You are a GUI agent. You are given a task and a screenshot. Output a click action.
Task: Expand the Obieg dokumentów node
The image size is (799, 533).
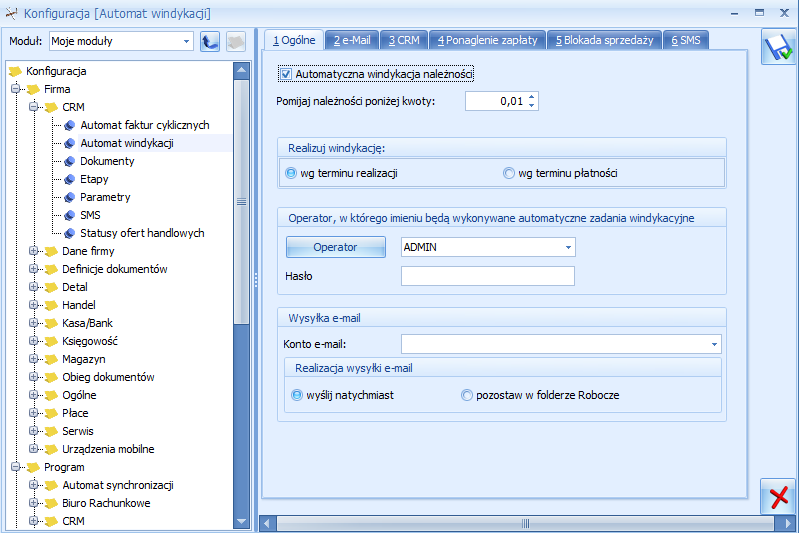click(x=34, y=377)
